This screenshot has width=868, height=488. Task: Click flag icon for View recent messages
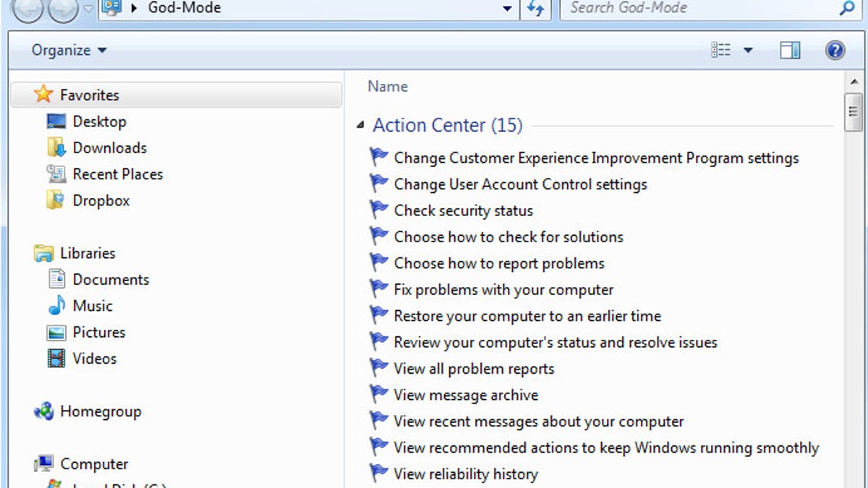click(x=379, y=421)
